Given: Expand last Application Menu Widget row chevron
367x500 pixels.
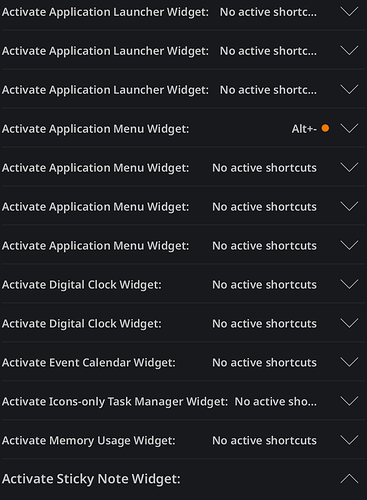Looking at the screenshot, I should point(349,246).
